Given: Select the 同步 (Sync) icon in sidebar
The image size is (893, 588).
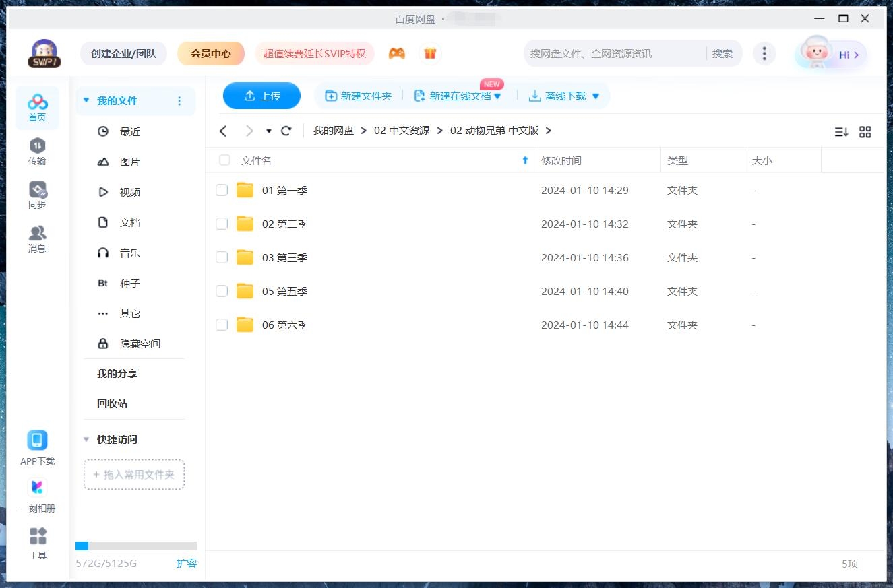Looking at the screenshot, I should [37, 193].
